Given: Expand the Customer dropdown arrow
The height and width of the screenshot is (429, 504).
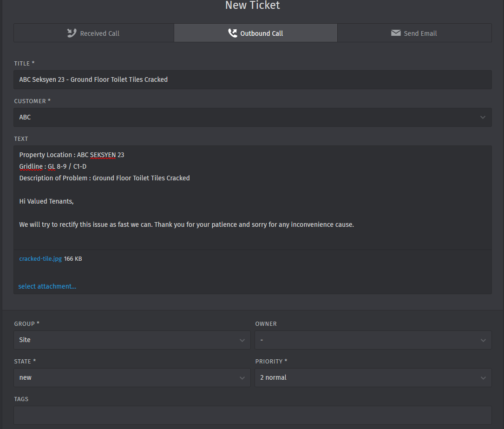Looking at the screenshot, I should (x=483, y=117).
